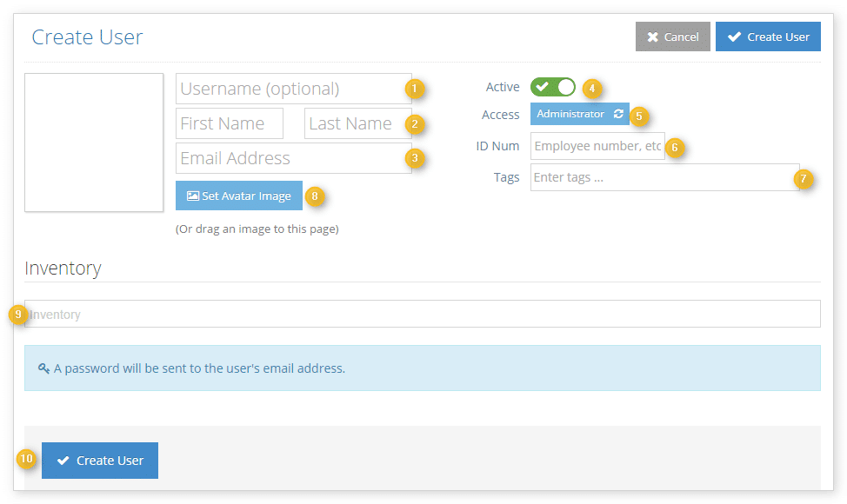Screen dimensions: 847x504
Task: Click yellow marker number 8
Action: click(315, 196)
